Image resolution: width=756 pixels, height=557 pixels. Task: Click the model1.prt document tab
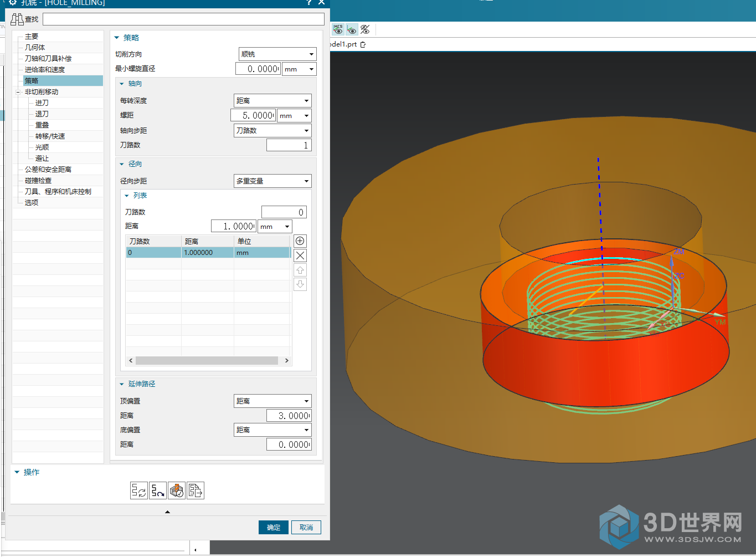pos(344,44)
